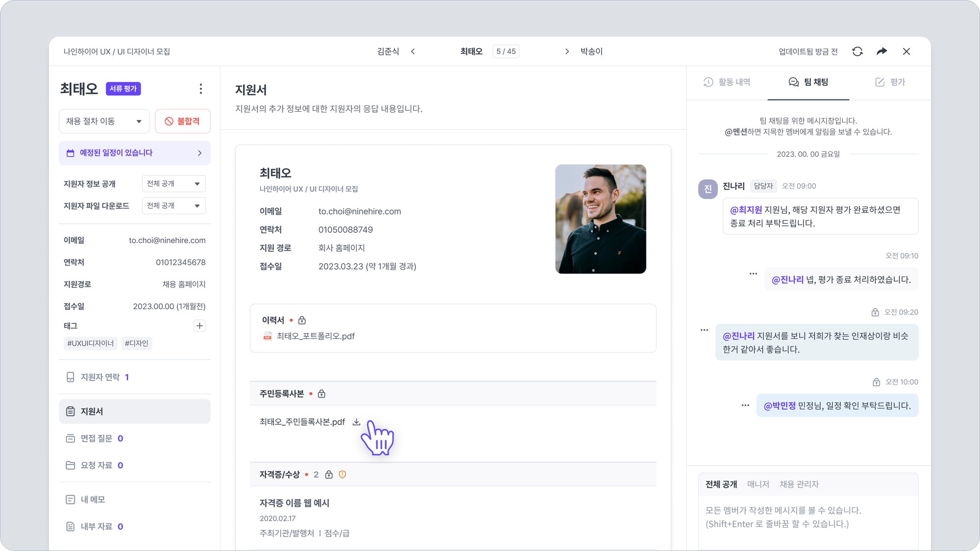
Task: Click lock icon next to 주민등록사본
Action: pos(321,394)
